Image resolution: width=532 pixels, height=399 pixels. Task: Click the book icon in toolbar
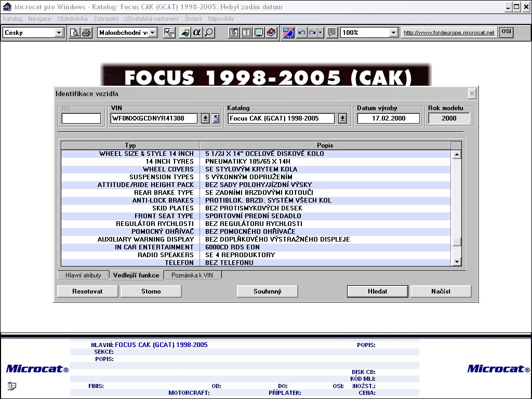coord(271,33)
